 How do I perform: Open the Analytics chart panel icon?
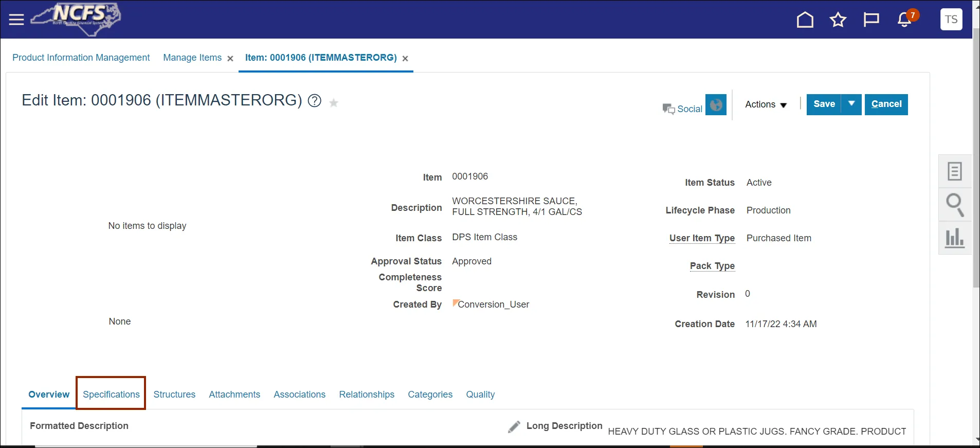pyautogui.click(x=955, y=238)
